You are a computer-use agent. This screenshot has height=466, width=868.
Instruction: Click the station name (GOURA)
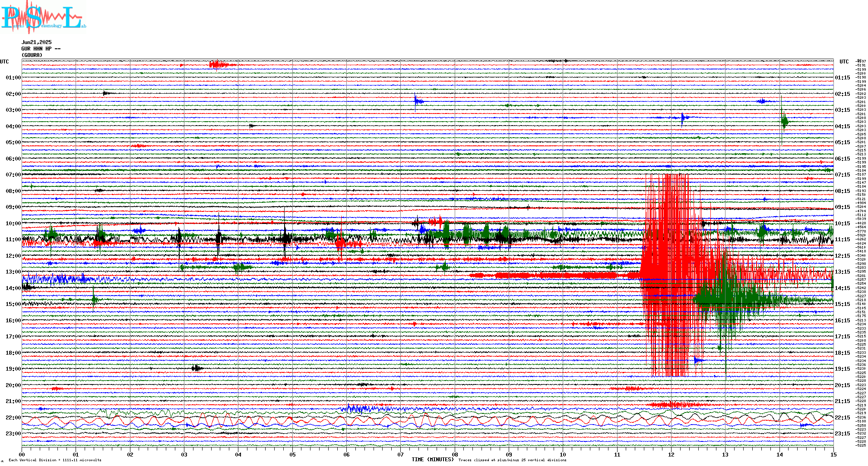tap(32, 55)
